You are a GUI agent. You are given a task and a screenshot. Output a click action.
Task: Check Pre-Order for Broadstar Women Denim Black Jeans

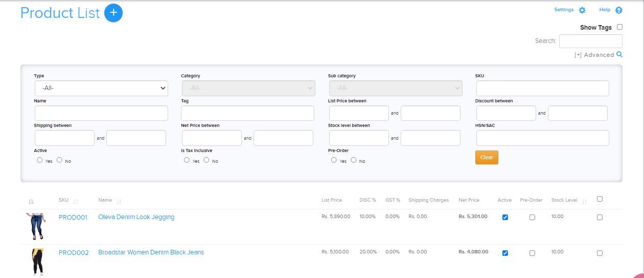coord(532,253)
